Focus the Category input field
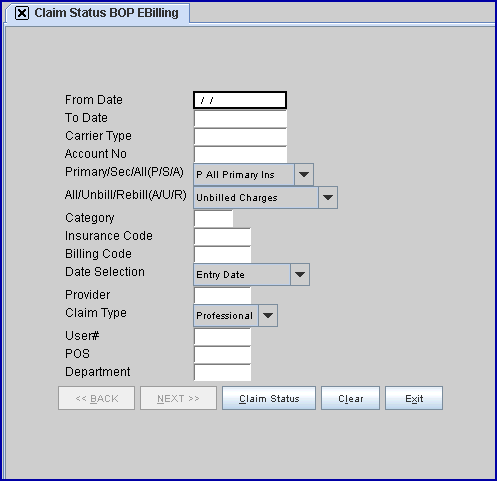This screenshot has height=481, width=497. [x=214, y=218]
